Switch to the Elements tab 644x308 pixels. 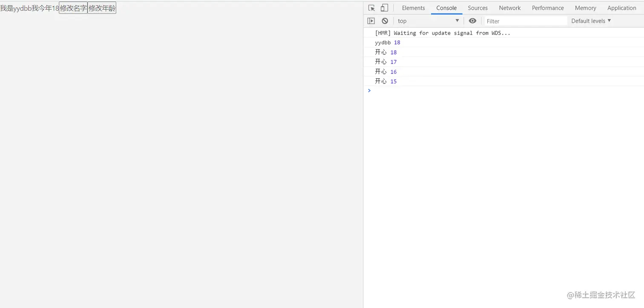point(413,8)
